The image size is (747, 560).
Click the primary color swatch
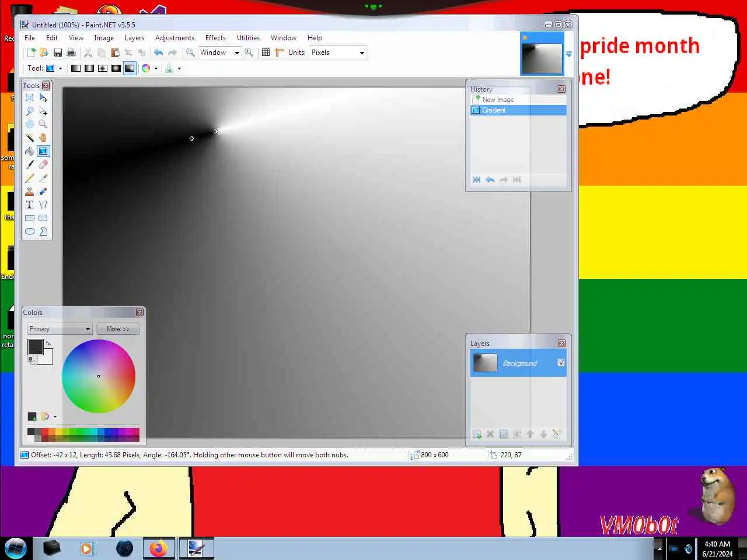[x=35, y=347]
